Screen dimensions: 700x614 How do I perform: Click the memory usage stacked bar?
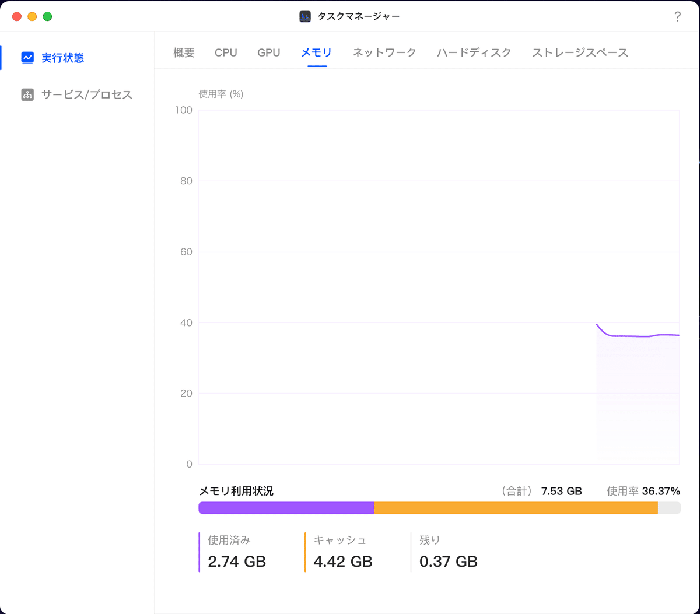coord(437,508)
